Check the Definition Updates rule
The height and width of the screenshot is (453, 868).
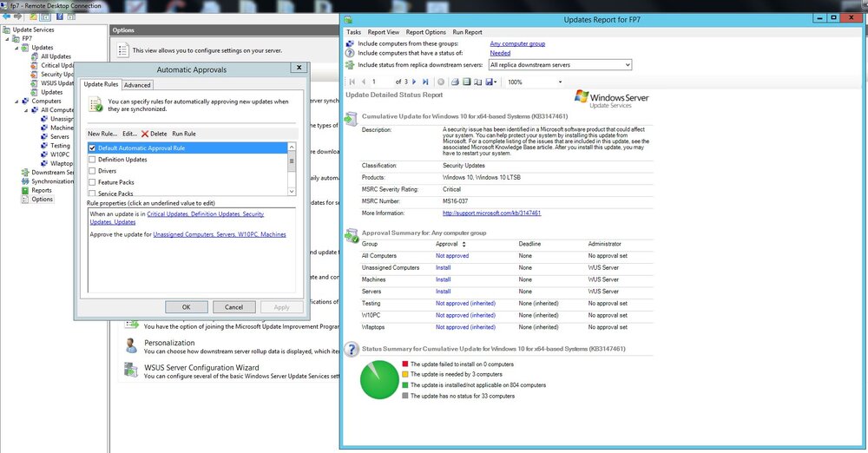click(x=93, y=160)
